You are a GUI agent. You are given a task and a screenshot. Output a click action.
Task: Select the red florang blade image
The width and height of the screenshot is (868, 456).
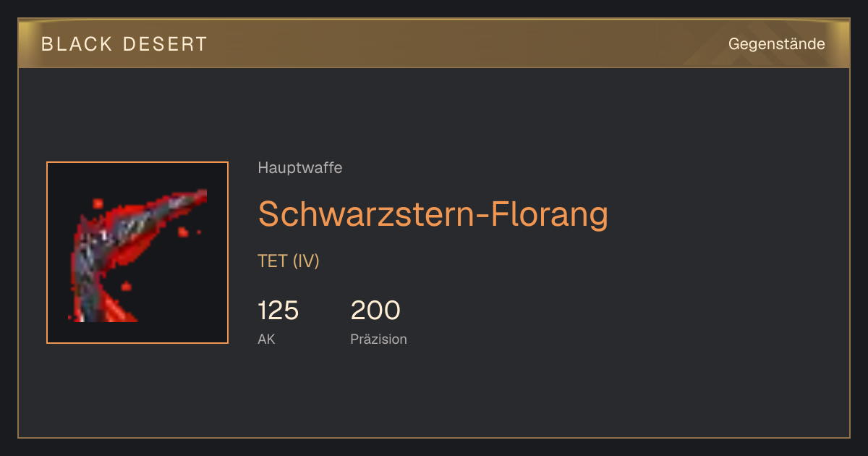pos(137,255)
